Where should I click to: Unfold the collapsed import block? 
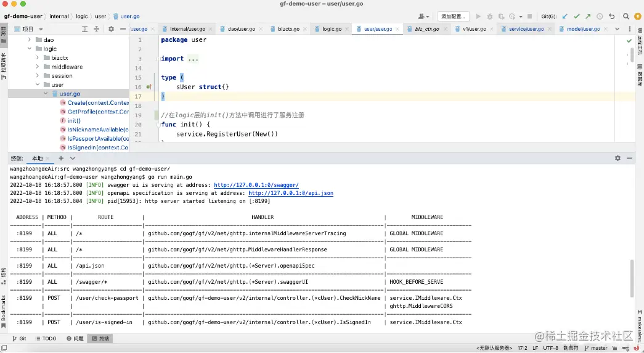point(193,59)
